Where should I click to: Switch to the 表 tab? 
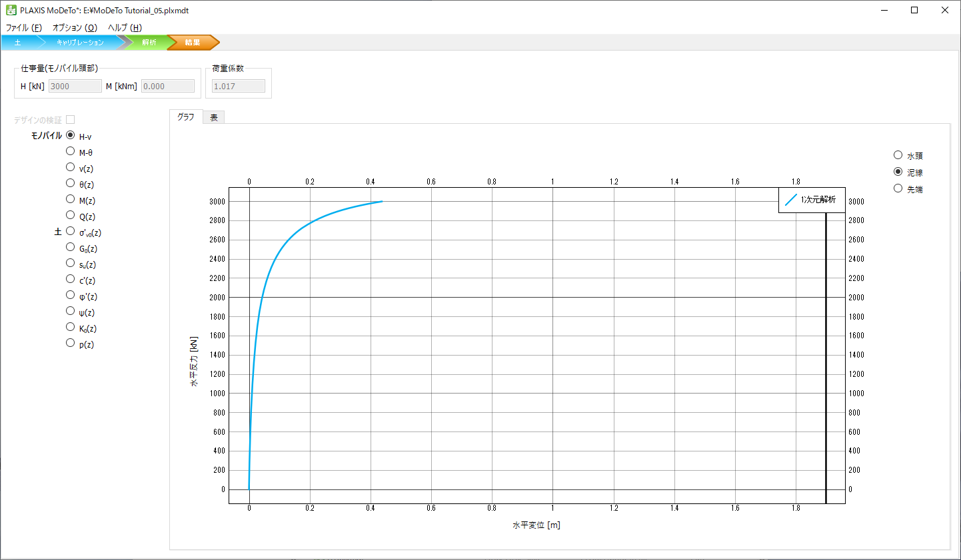click(214, 117)
